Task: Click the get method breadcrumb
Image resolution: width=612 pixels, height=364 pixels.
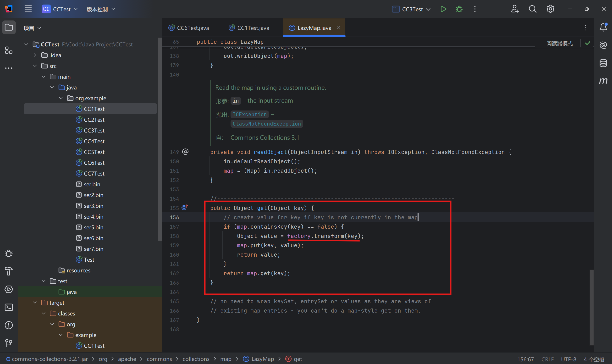Action: (294, 359)
